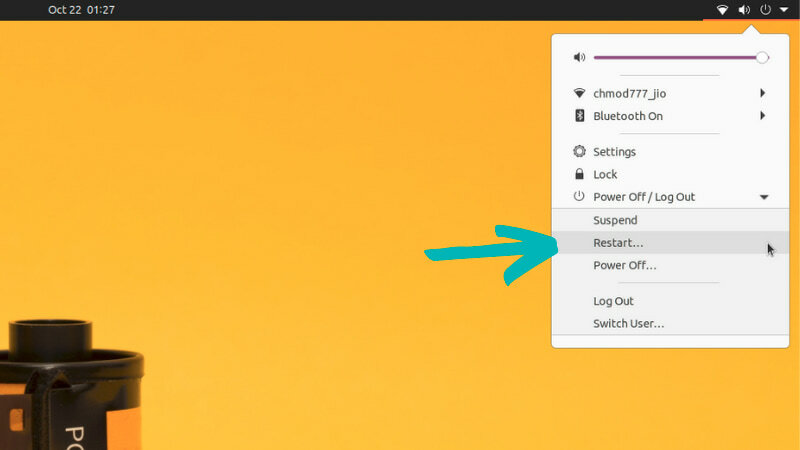Expand the chmod777_jio network submenu arrow
800x450 pixels.
pos(763,93)
